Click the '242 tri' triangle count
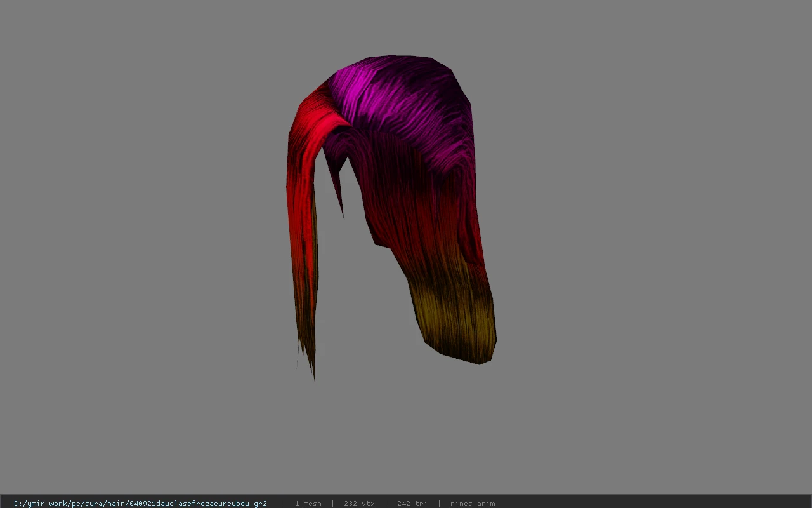 click(412, 504)
